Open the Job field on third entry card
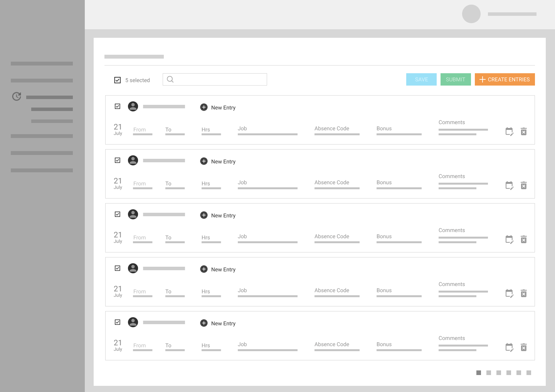Image resolution: width=555 pixels, height=392 pixels. [267, 238]
